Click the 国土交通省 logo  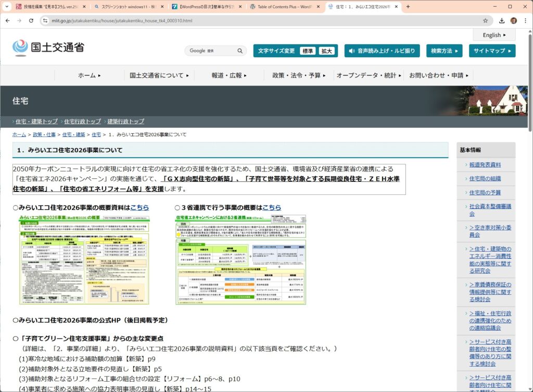tap(48, 48)
